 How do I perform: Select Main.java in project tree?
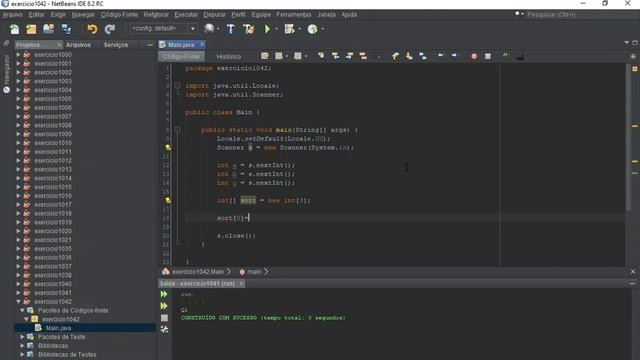(x=58, y=328)
